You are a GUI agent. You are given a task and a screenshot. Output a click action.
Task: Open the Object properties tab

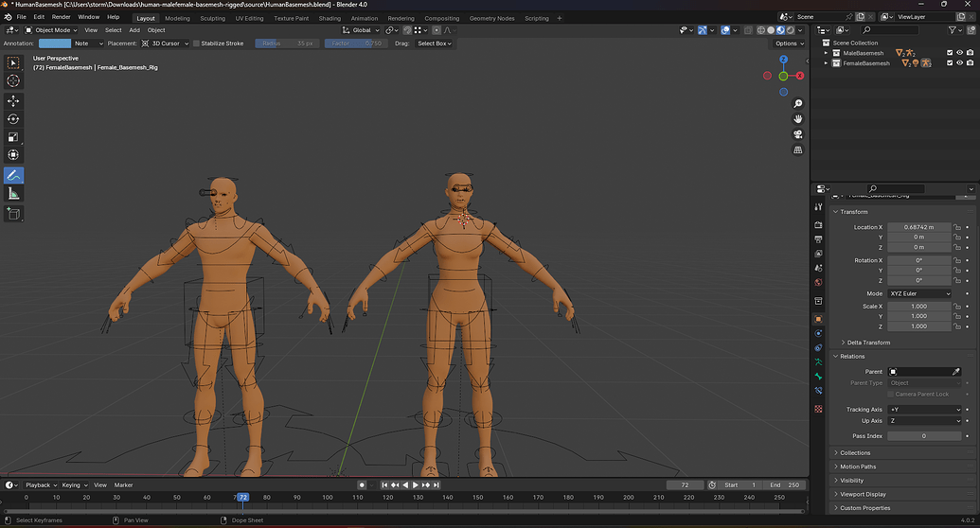click(818, 319)
